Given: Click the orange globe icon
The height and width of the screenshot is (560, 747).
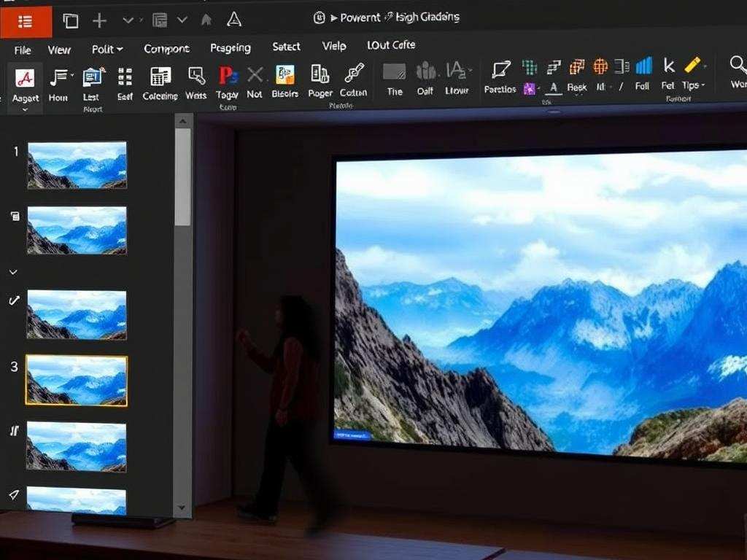Looking at the screenshot, I should 600,66.
